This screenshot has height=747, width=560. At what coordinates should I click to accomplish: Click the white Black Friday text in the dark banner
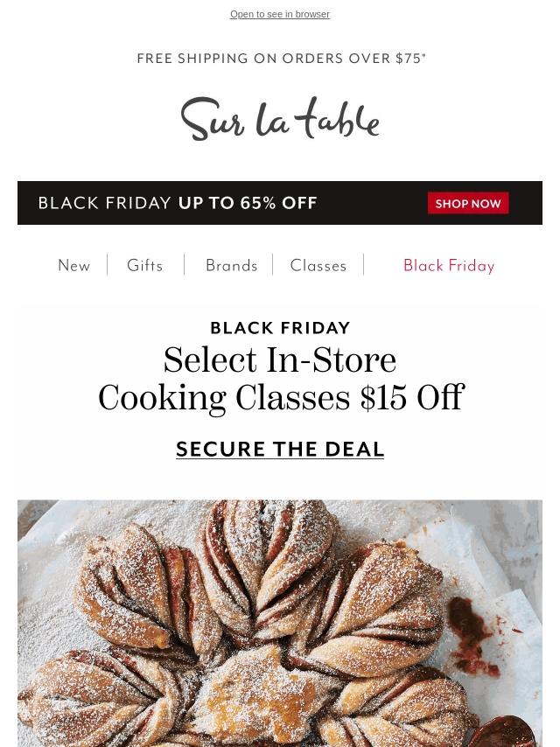[105, 203]
